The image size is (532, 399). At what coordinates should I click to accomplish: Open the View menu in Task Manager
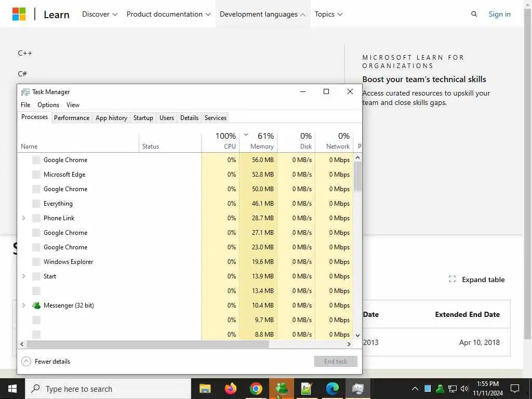73,105
